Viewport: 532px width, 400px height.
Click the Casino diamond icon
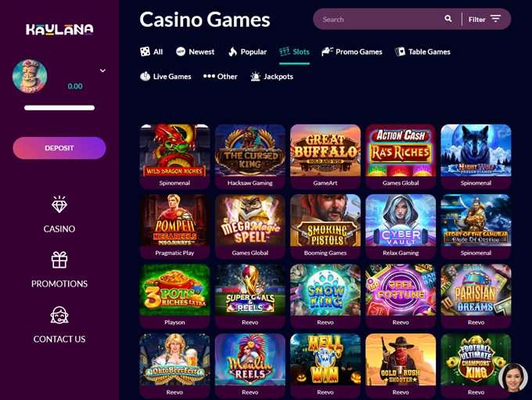coord(59,205)
